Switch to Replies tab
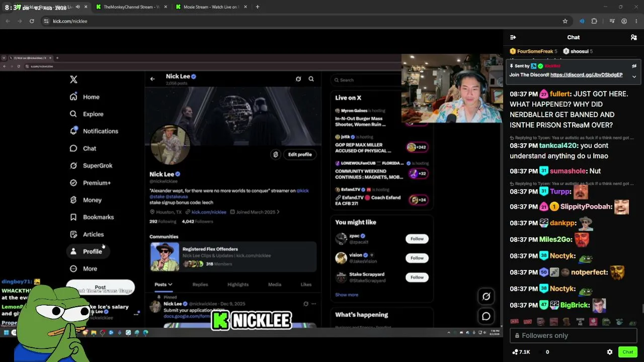 click(200, 285)
